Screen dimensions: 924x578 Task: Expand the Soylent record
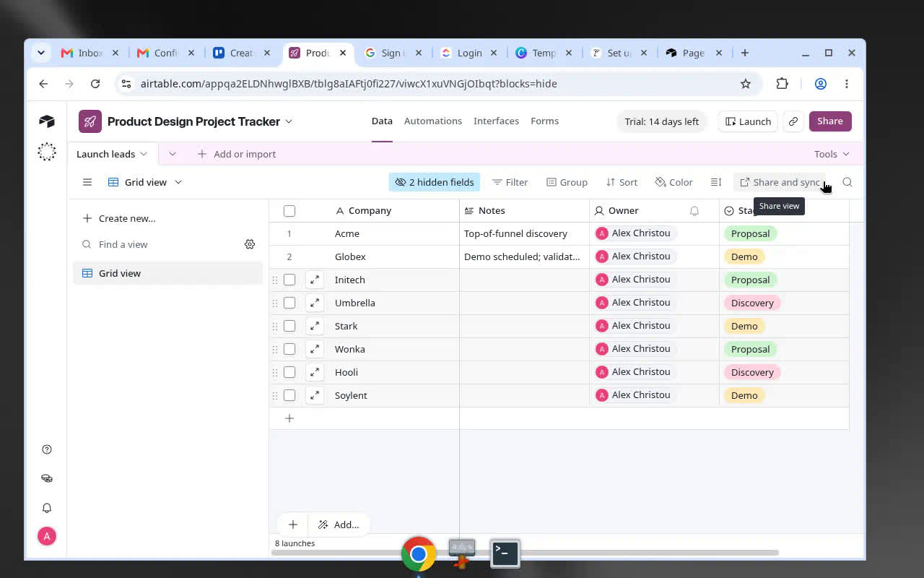tap(315, 395)
